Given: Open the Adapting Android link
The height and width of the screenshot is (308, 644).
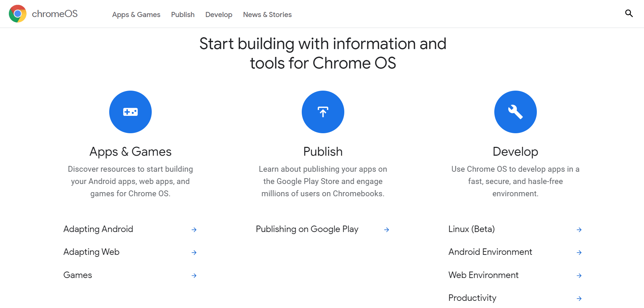Looking at the screenshot, I should point(98,229).
